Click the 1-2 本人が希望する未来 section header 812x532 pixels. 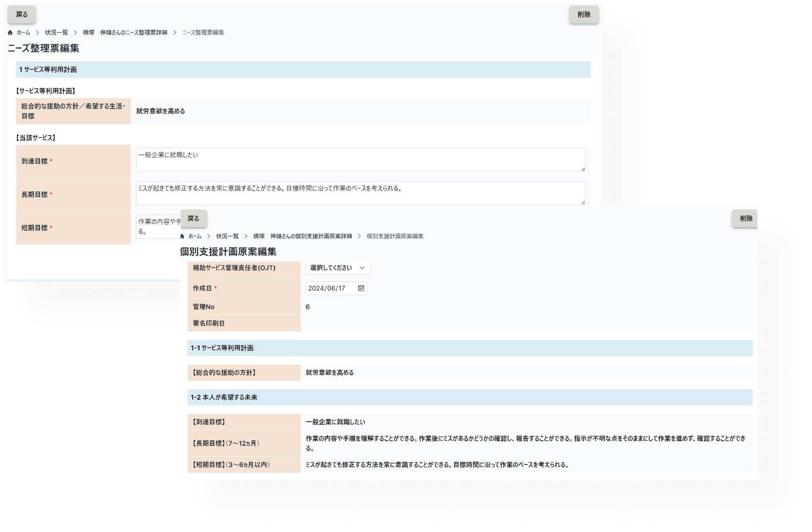(470, 398)
